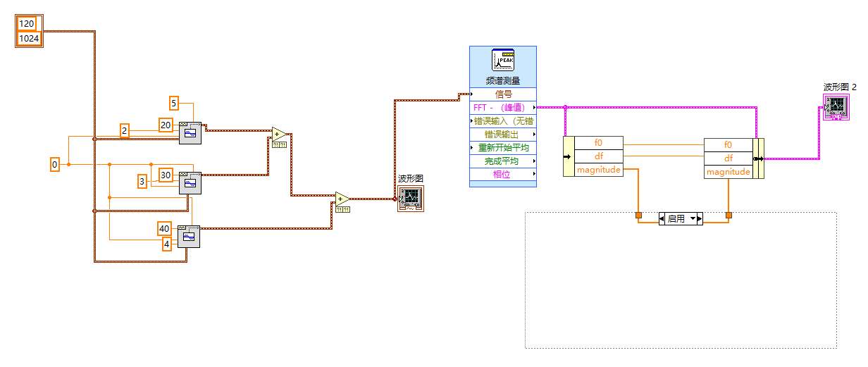Select the 波形图 graph indicator terminal
868x367 pixels.
[410, 199]
